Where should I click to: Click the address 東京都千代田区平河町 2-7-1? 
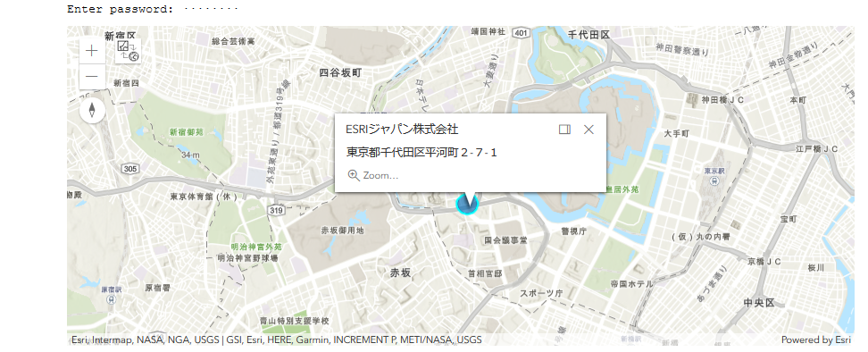[x=421, y=152]
